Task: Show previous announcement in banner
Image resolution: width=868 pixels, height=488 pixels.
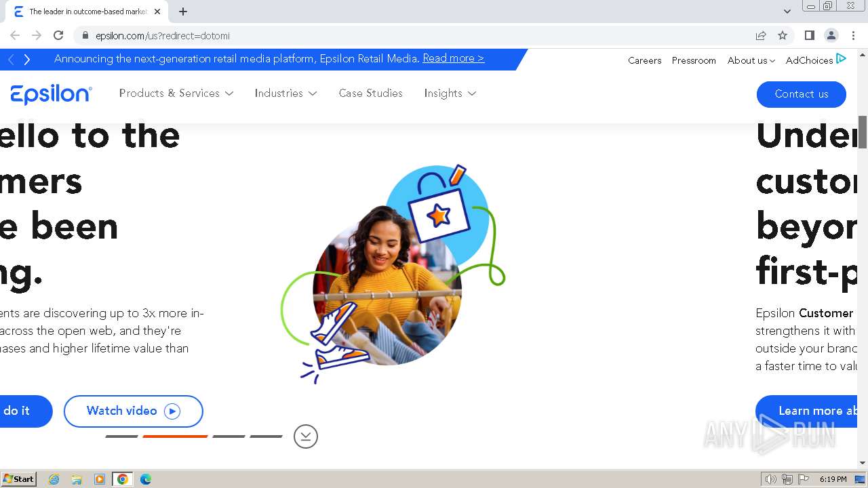Action: coord(11,60)
